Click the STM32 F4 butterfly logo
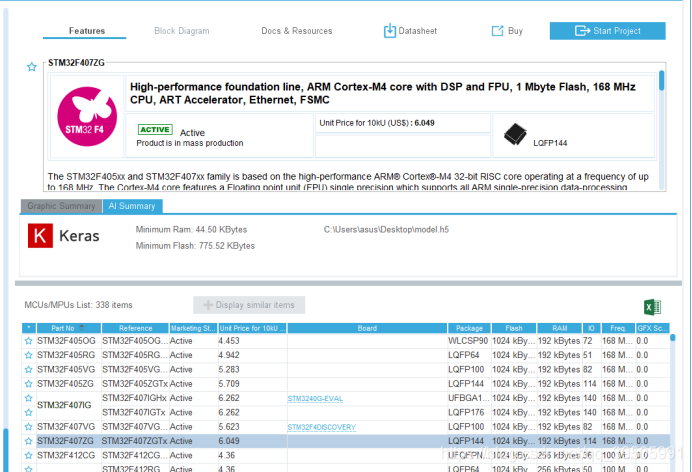 (x=87, y=116)
